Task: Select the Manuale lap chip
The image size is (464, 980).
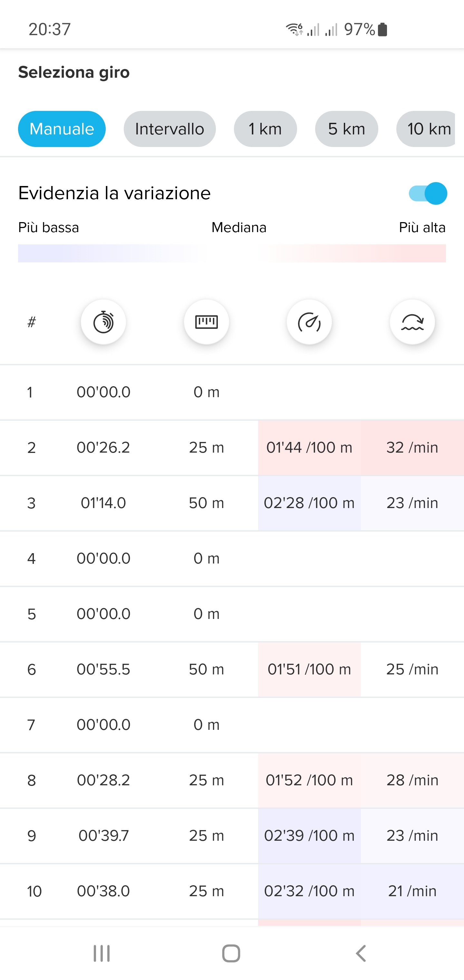Action: point(62,129)
